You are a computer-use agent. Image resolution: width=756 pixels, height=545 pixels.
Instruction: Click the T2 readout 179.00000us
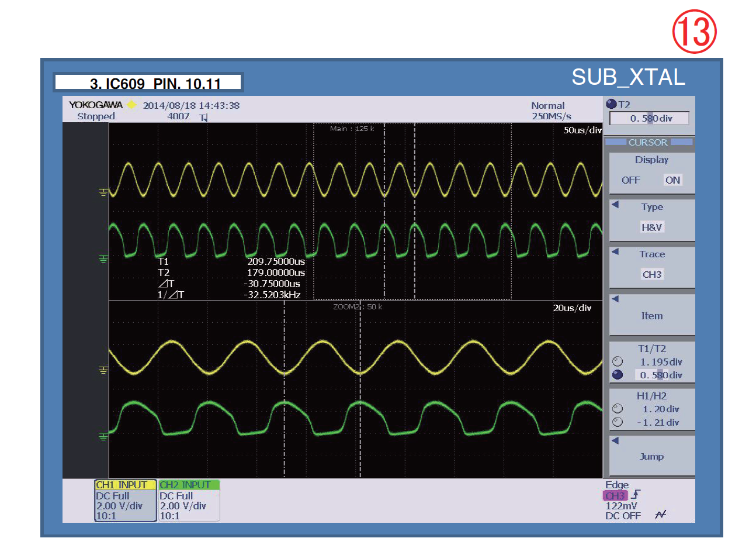(x=276, y=272)
